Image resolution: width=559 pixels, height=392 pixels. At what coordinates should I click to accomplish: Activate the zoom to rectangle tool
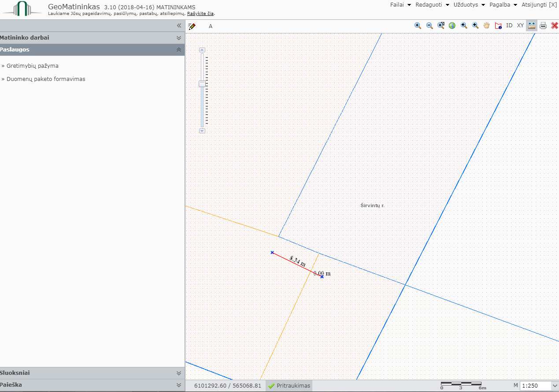[x=441, y=26]
